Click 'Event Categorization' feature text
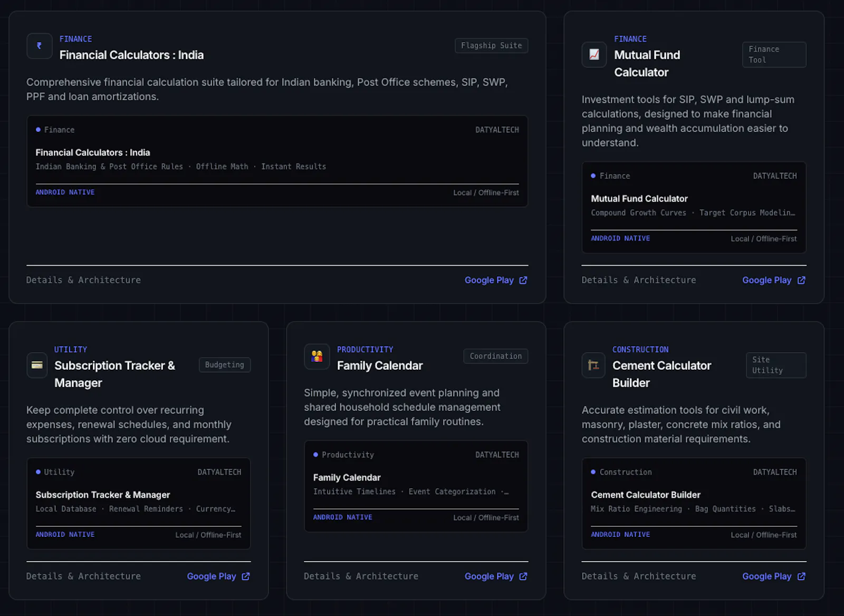Viewport: 844px width, 616px height. click(452, 492)
